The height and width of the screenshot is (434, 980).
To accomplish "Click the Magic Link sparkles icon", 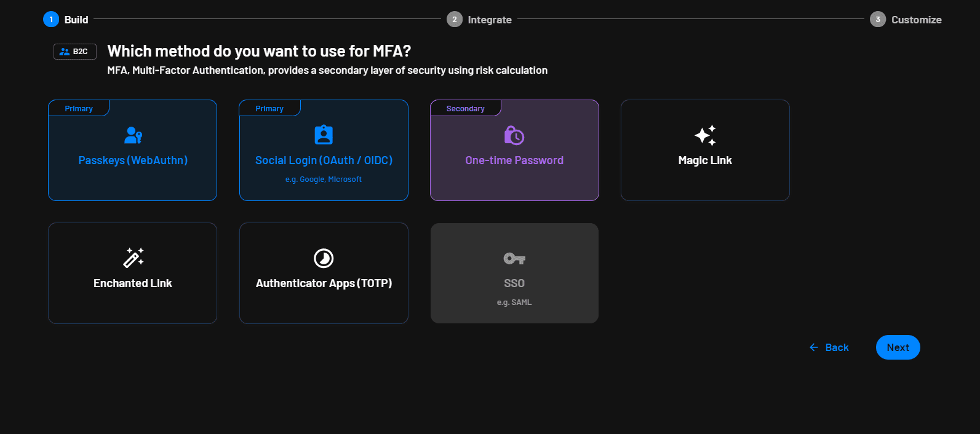I will (705, 135).
